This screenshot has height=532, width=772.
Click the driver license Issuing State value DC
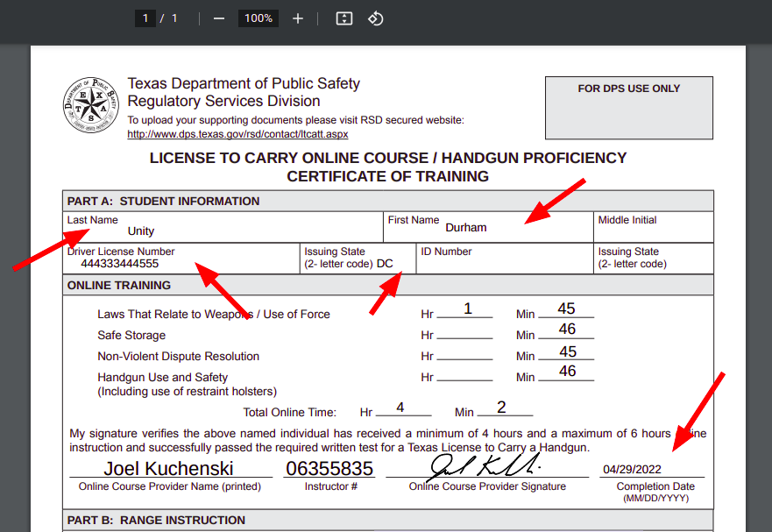(385, 264)
